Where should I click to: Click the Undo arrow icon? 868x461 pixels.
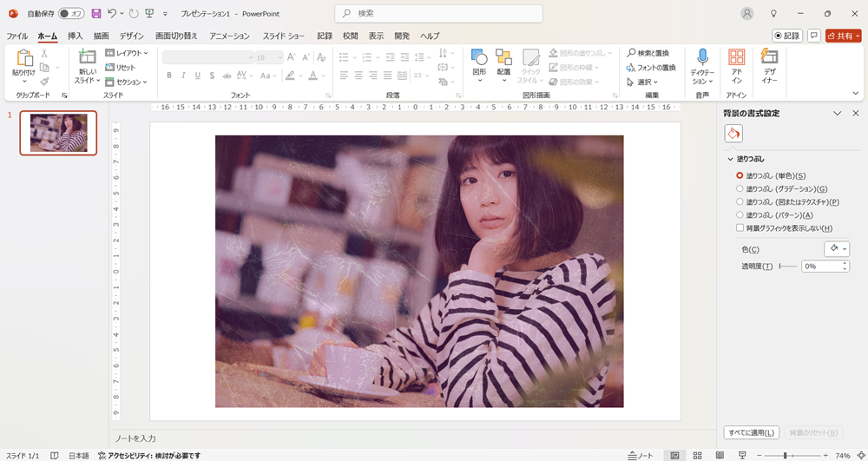(112, 13)
